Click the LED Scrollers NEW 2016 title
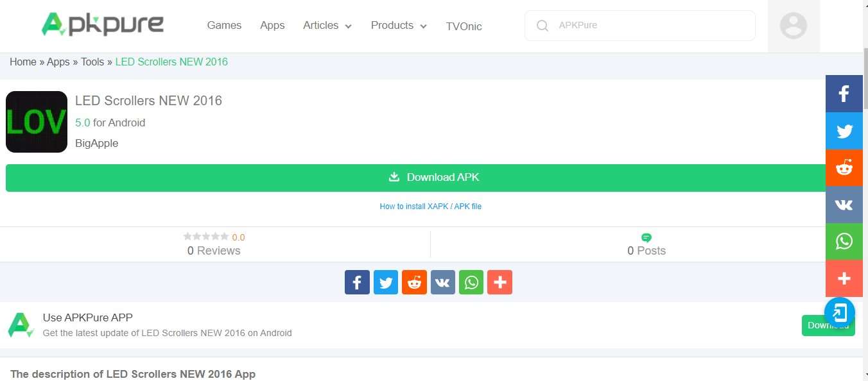868x381 pixels. tap(148, 101)
